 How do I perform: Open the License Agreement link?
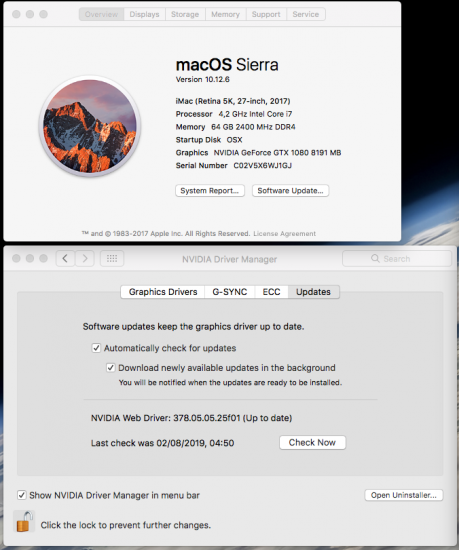284,234
